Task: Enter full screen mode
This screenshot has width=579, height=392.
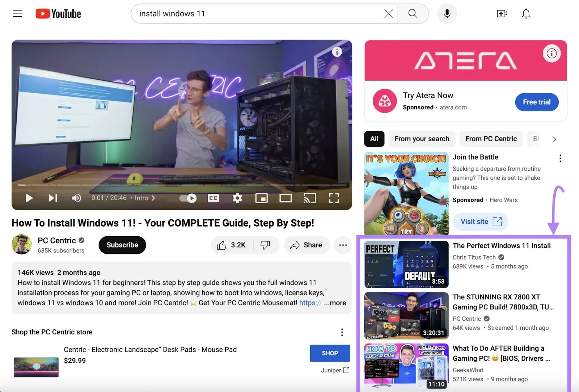Action: [334, 198]
